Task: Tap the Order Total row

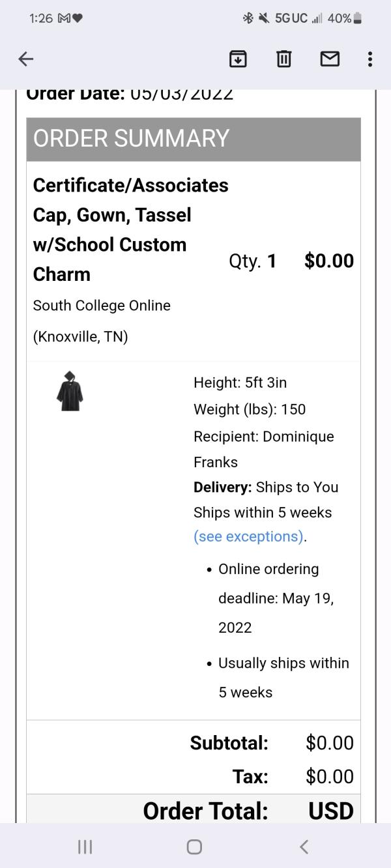Action: point(194,810)
